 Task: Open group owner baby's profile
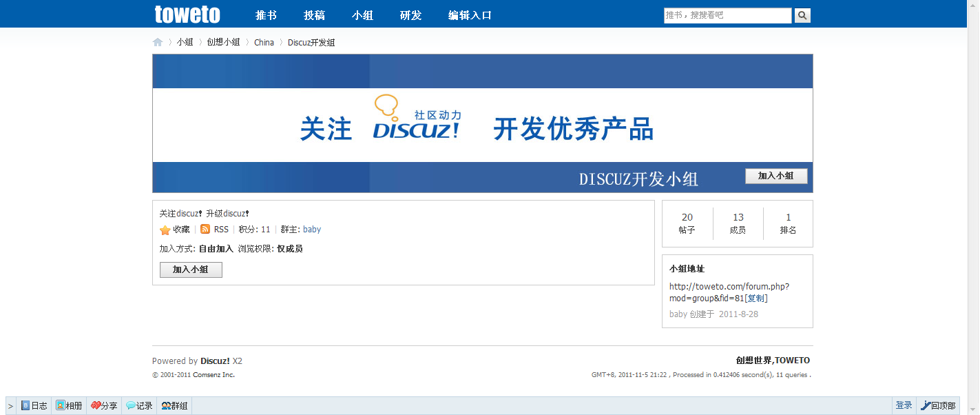coord(312,230)
